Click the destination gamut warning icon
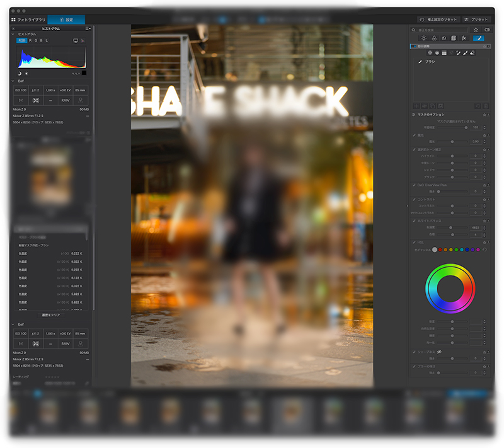The height and width of the screenshot is (448, 504). 83,40
